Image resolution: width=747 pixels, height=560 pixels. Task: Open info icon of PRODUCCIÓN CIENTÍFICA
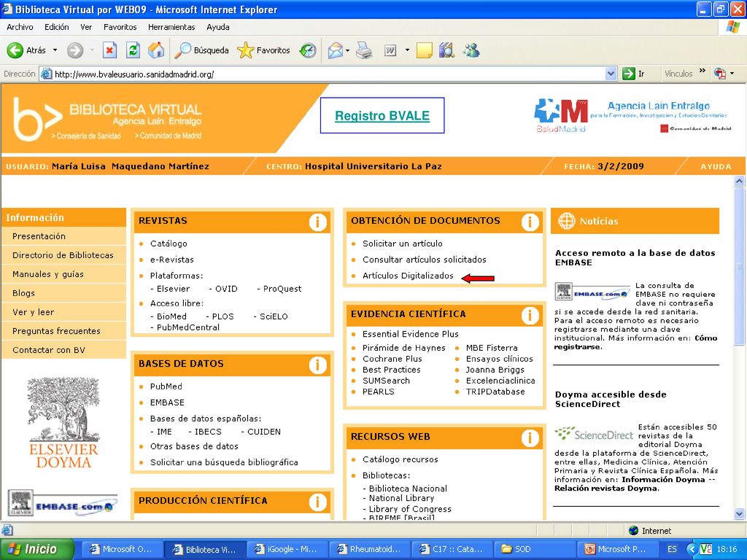(318, 502)
